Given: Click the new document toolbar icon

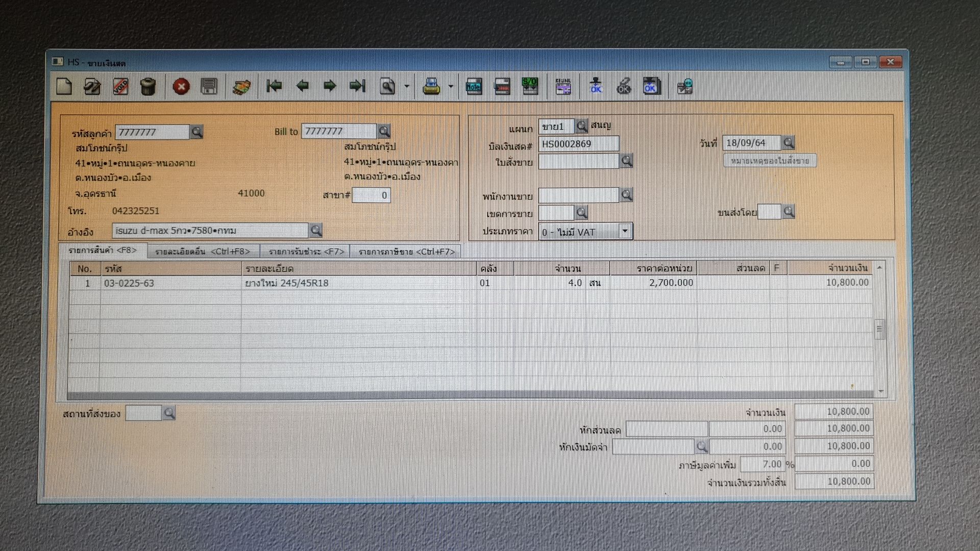Looking at the screenshot, I should pos(64,86).
